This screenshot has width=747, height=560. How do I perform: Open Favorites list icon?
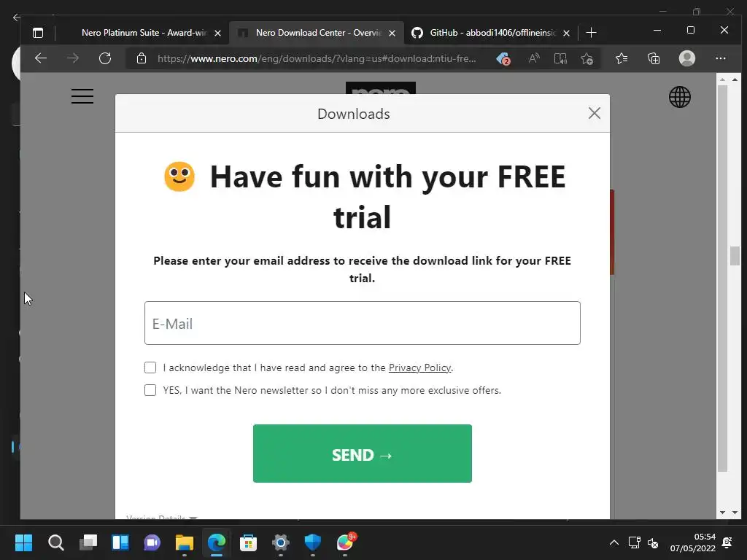[622, 58]
